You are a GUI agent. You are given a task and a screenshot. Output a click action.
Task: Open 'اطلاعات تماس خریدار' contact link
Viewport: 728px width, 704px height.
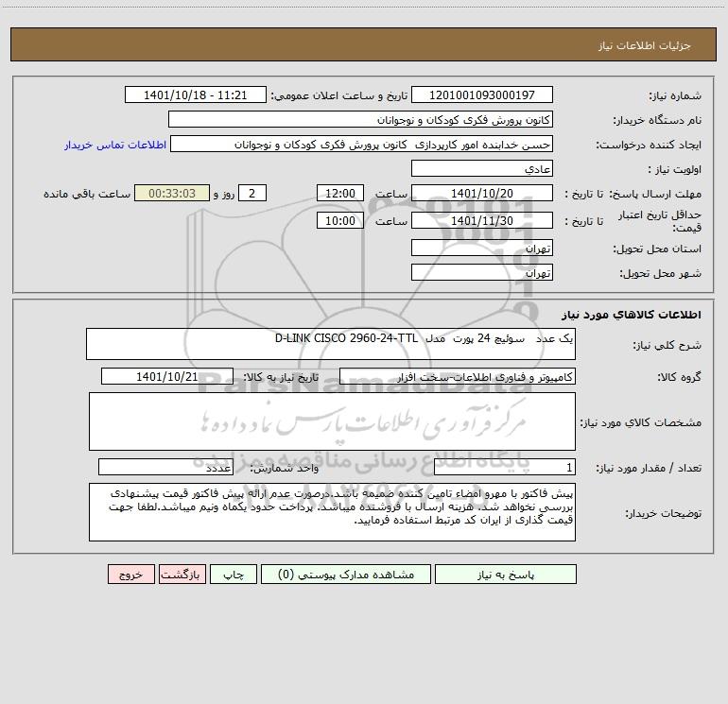[x=115, y=145]
